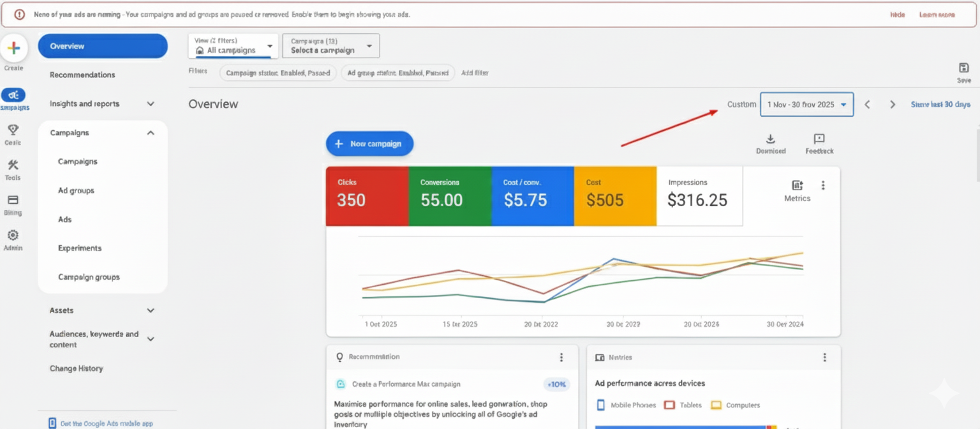Select the yellow Cost metric tile

pyautogui.click(x=615, y=196)
